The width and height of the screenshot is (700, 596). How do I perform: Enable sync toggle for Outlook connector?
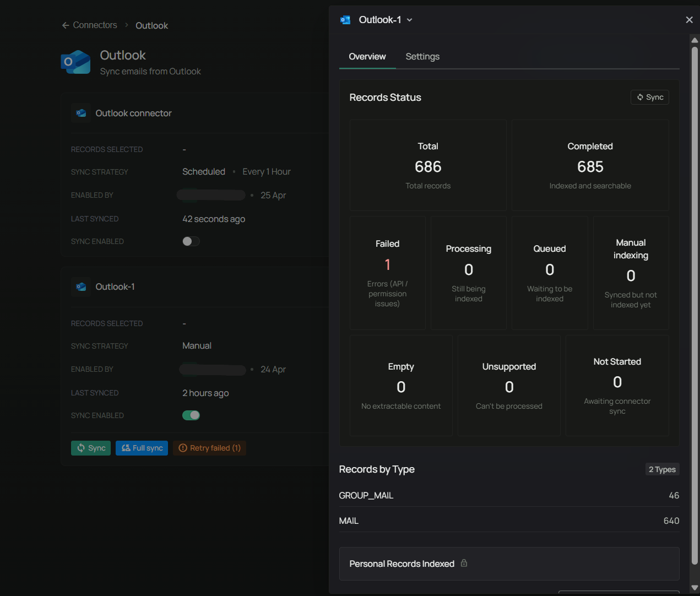(x=191, y=241)
